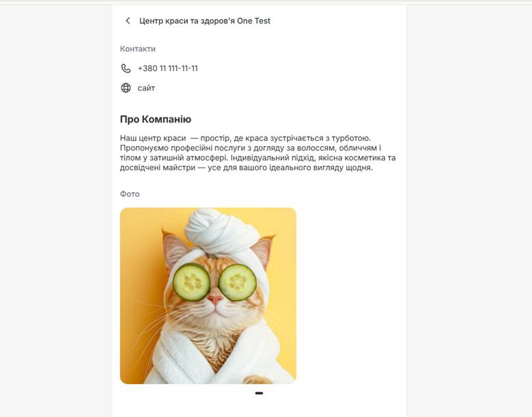Click the globe website icon
Screen dimensions: 532x417
[x=126, y=88]
